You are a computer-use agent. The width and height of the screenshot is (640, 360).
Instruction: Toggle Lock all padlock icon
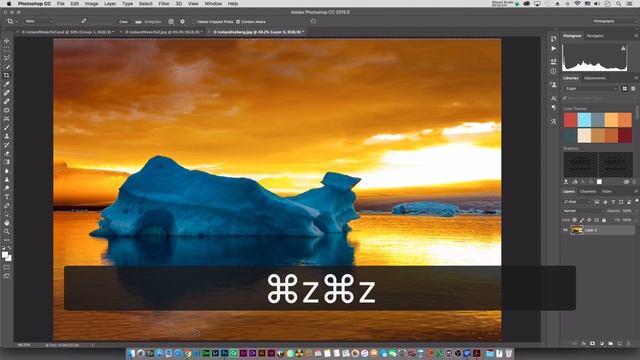[x=604, y=220]
